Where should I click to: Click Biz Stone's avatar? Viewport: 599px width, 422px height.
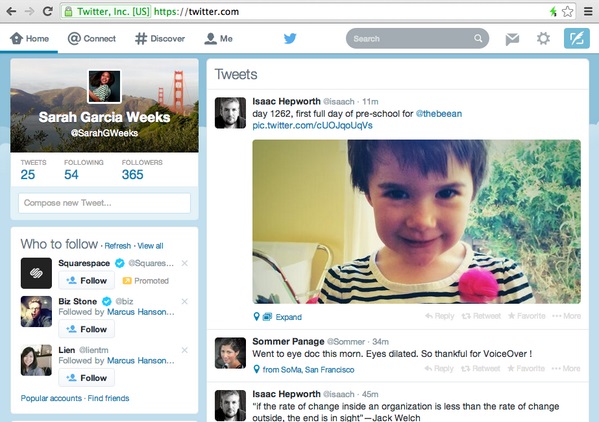[36, 312]
